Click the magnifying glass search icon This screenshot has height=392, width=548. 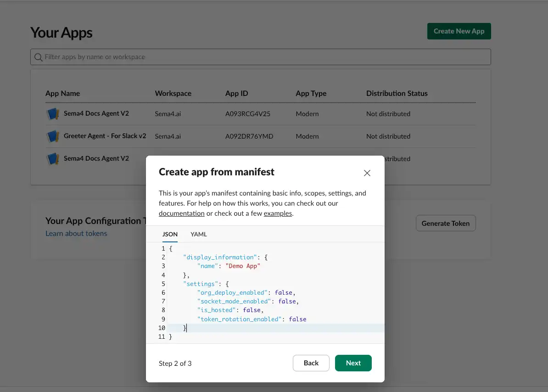(38, 56)
